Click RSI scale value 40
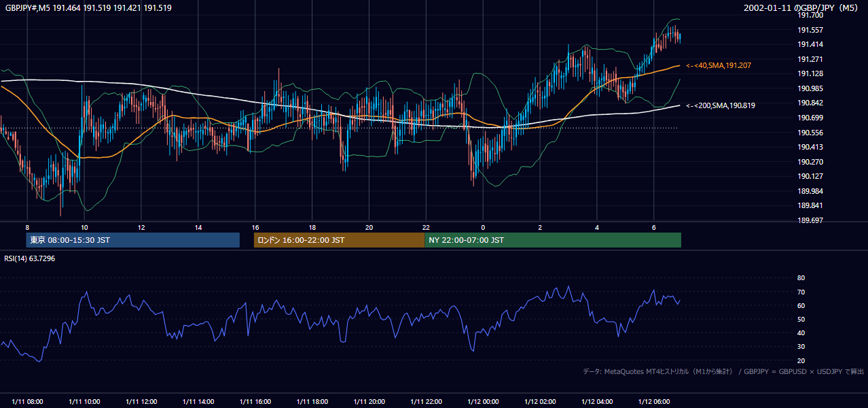868x408 pixels. [x=801, y=333]
